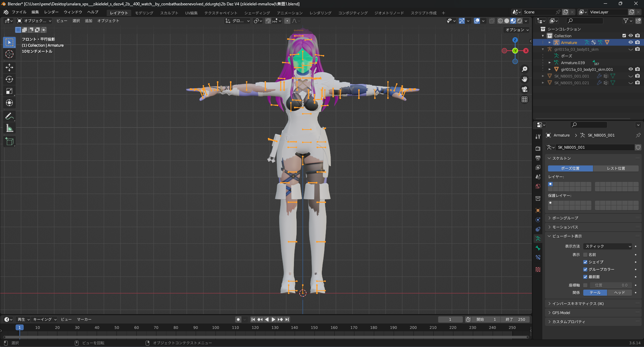Viewport: 644px width, 347px height.
Task: Uncheck the 最前面 (In Front) checkbox
Action: pos(585,277)
